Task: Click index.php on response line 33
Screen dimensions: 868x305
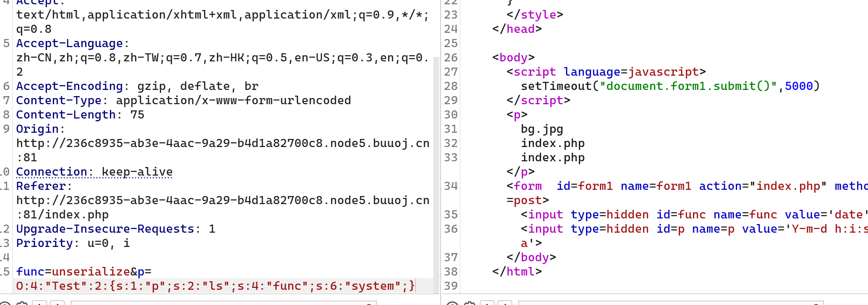Action: pos(553,157)
